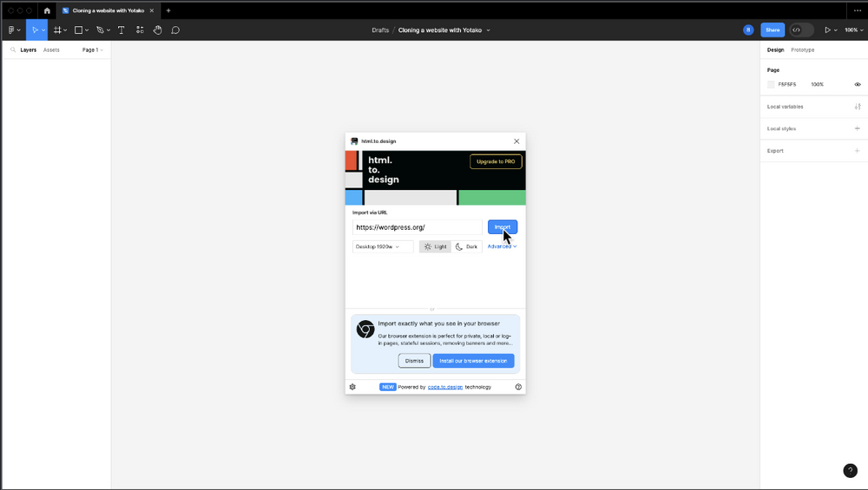The width and height of the screenshot is (868, 490).
Task: Expand the present options chevron
Action: pos(835,29)
